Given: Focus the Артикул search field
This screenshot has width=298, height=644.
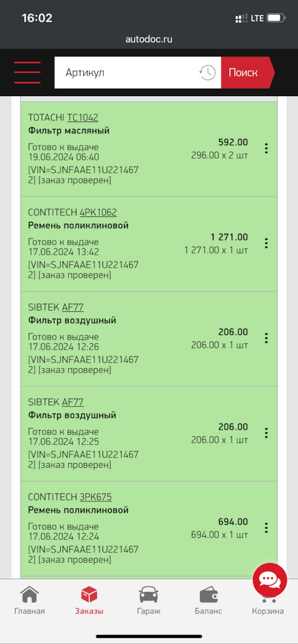Looking at the screenshot, I should (127, 73).
